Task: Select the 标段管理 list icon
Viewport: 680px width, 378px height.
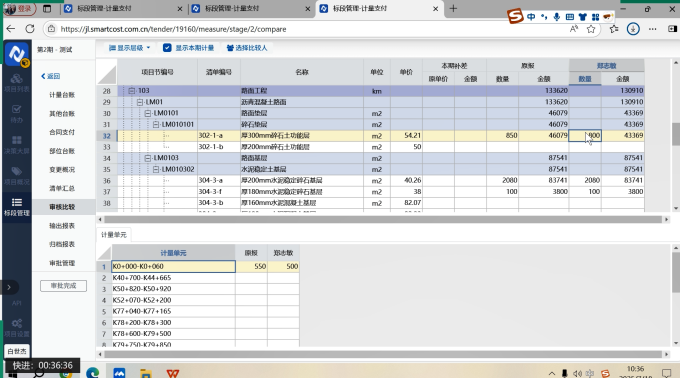Action: (x=16, y=202)
